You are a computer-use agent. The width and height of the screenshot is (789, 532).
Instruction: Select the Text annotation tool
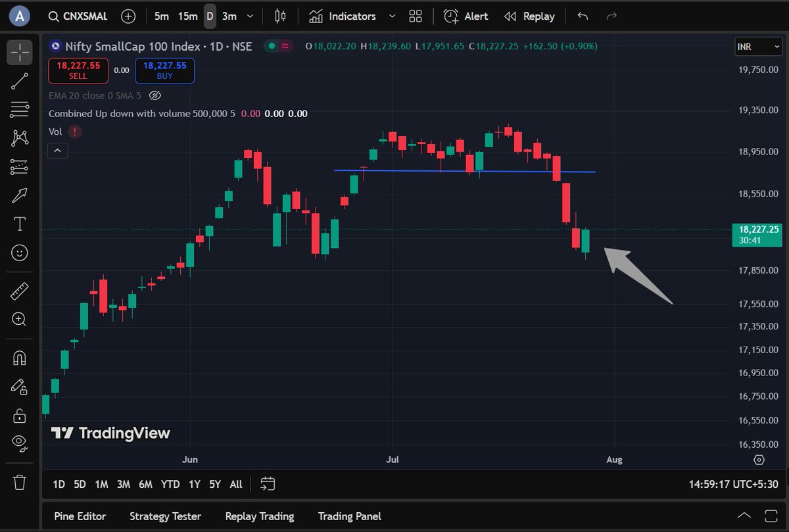pos(19,224)
